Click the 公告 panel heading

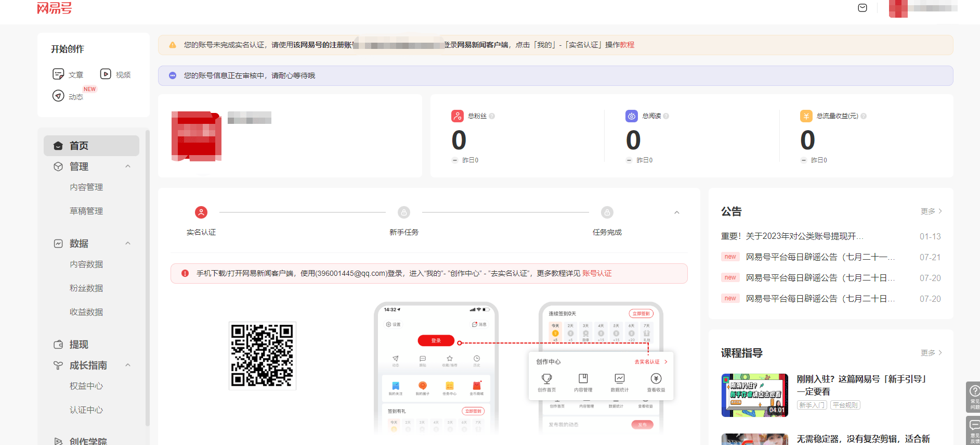click(x=731, y=211)
